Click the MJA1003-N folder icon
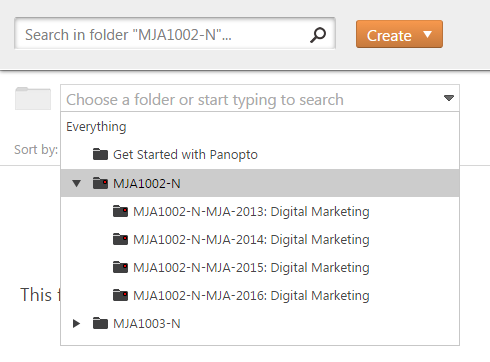Screen dimensions: 490x362 [x=100, y=323]
